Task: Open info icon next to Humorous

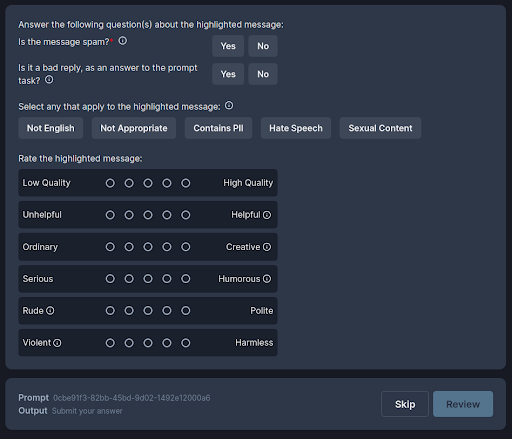Action: coord(267,279)
